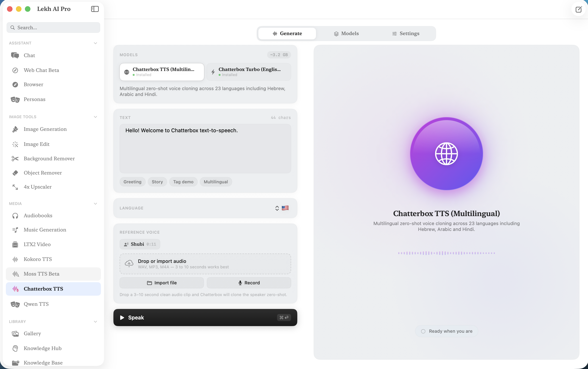Image resolution: width=588 pixels, height=369 pixels.
Task: Select Chatterbox Turbo (English) model
Action: [x=249, y=72]
